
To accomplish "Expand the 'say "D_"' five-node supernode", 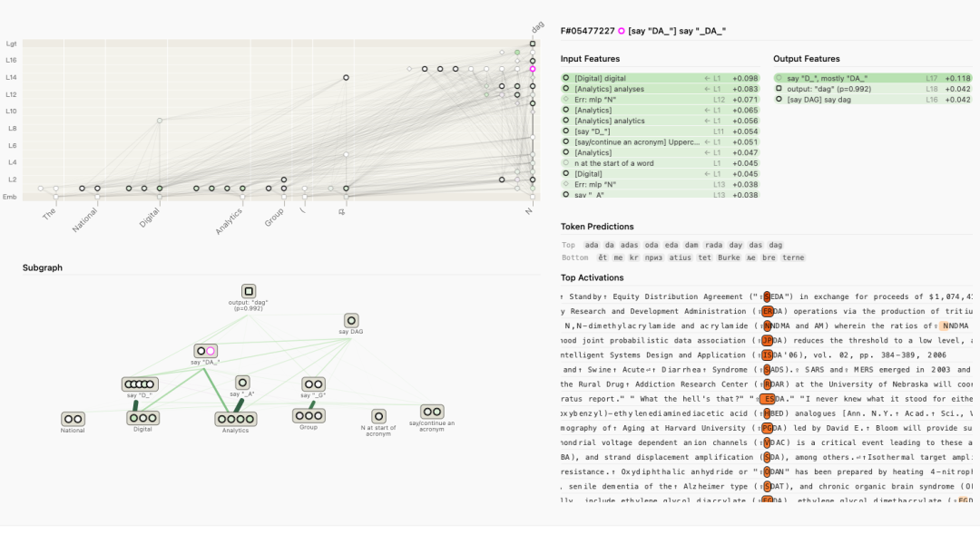I will [x=140, y=384].
